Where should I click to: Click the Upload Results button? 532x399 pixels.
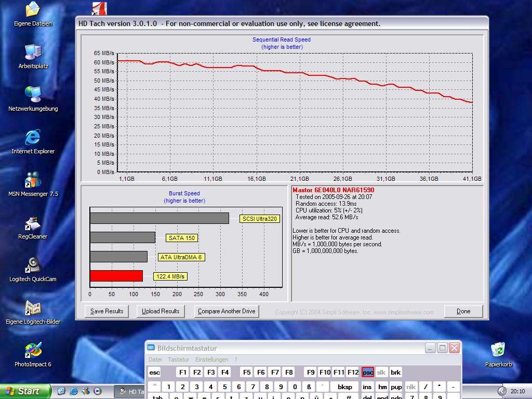161,311
